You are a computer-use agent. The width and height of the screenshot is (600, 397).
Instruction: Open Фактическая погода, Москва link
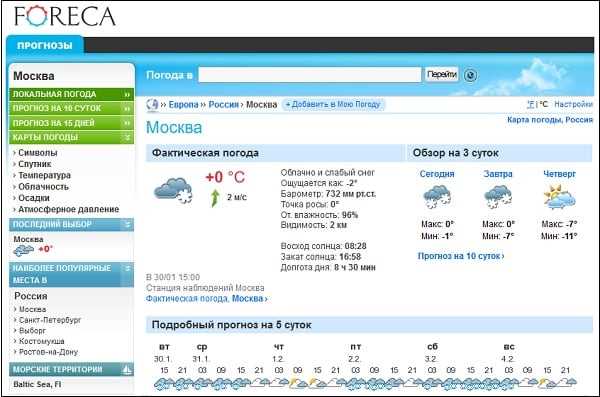click(207, 299)
